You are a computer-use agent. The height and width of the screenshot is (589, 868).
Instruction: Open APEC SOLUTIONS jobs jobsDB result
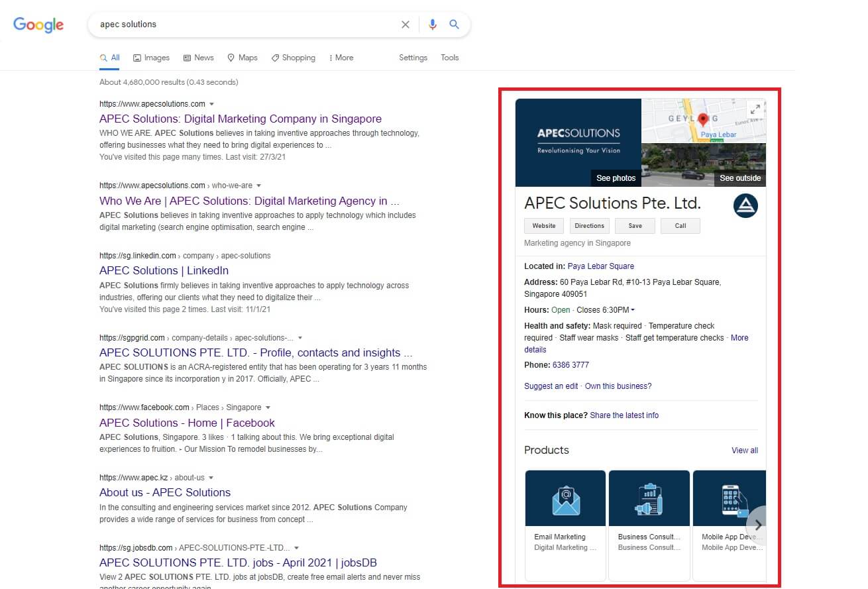(x=238, y=563)
